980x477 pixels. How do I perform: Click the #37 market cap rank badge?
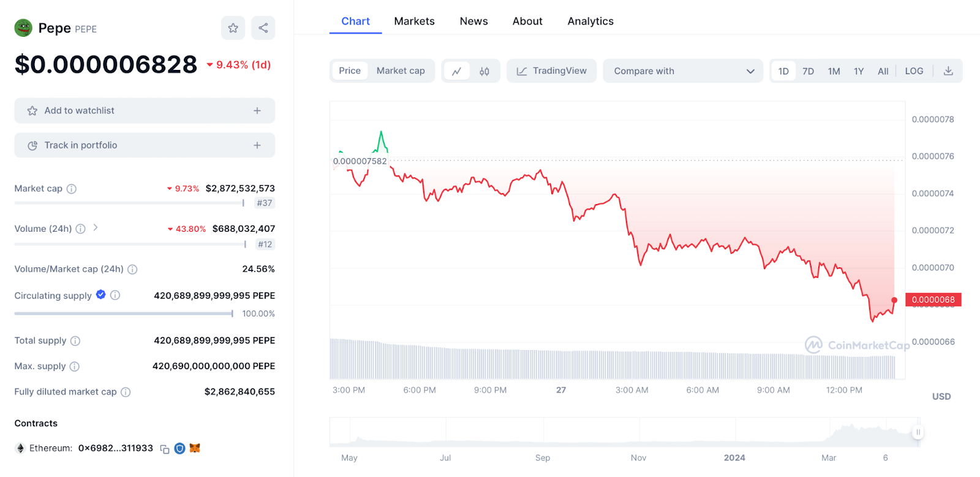265,203
